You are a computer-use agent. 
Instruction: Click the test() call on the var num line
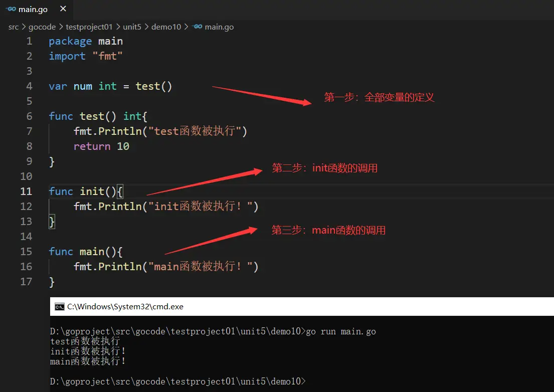[x=153, y=86]
